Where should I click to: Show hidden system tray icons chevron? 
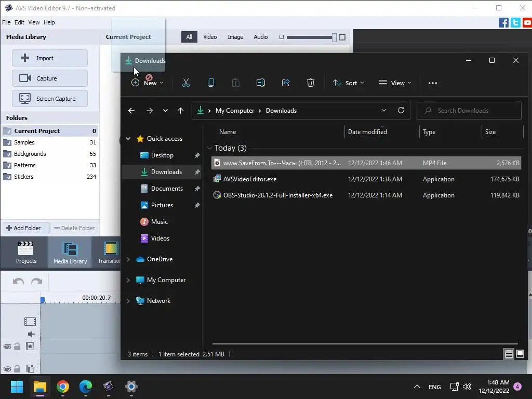417,387
